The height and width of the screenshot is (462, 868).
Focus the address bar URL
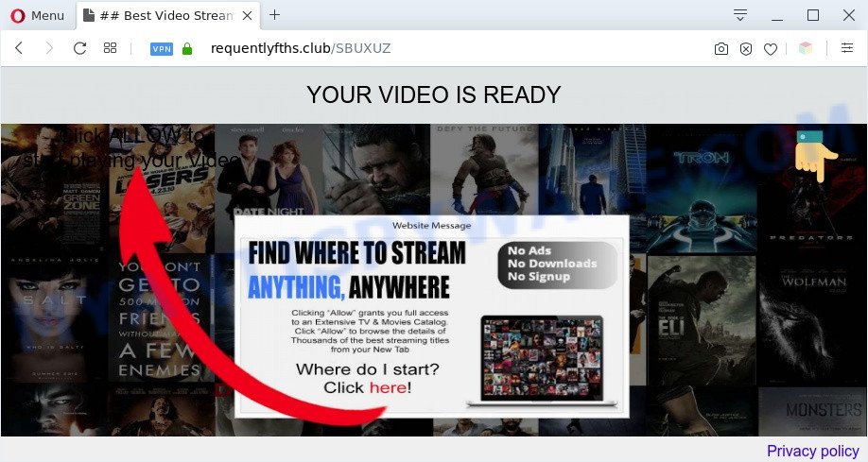click(301, 48)
